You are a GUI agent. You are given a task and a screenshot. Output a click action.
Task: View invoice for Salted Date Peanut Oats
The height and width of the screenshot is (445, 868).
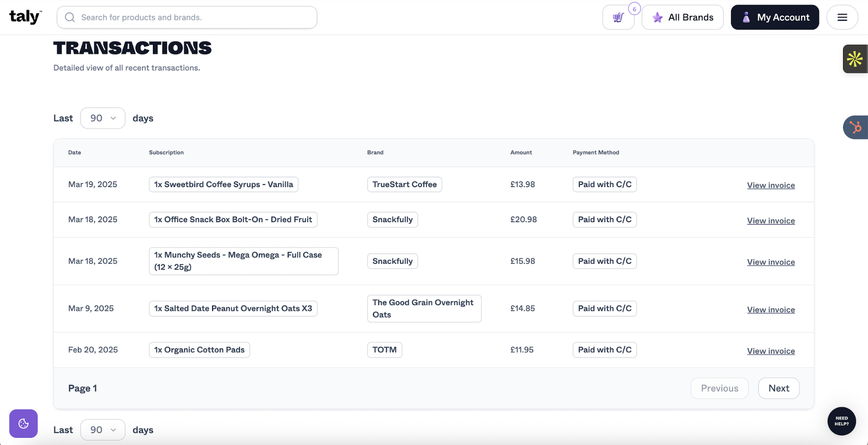(771, 310)
